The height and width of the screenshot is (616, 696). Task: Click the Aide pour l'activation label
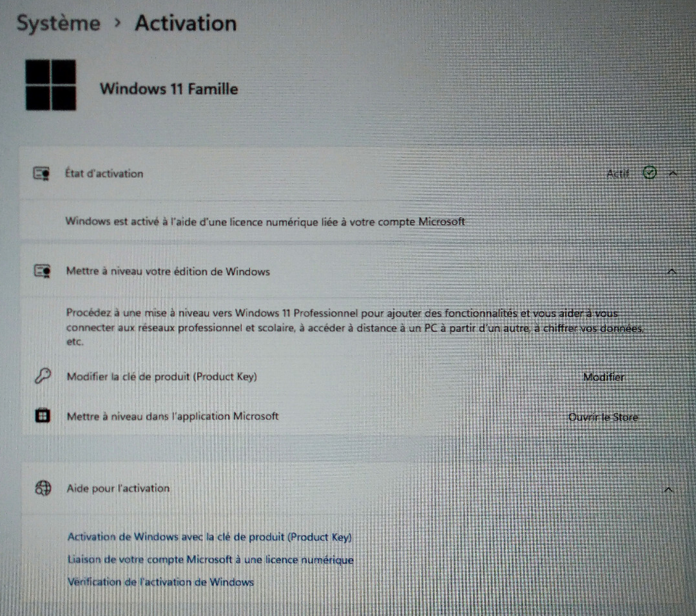[118, 488]
